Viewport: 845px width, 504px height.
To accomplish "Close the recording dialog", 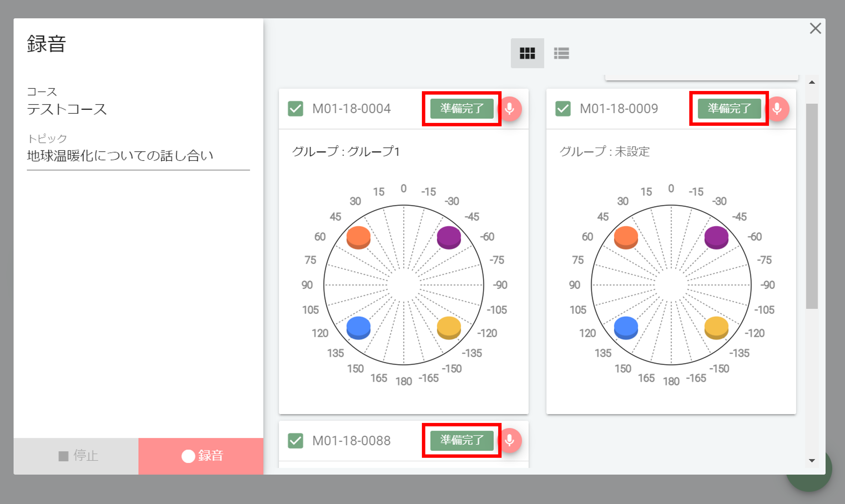I will [x=815, y=29].
